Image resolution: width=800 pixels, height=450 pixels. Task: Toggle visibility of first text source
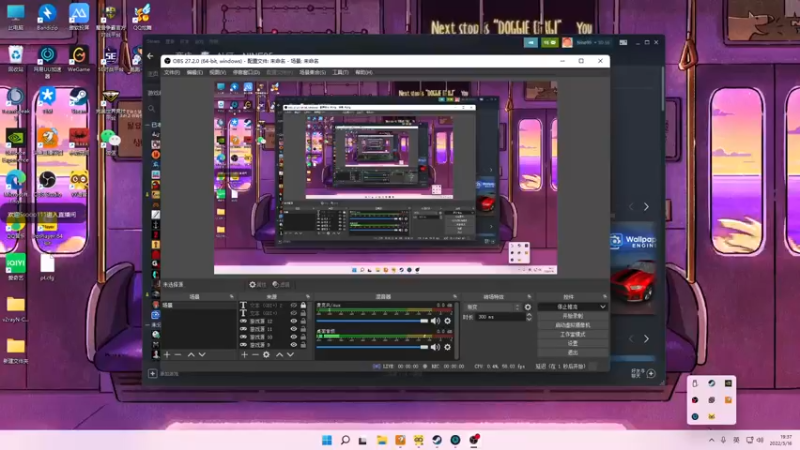tap(293, 305)
